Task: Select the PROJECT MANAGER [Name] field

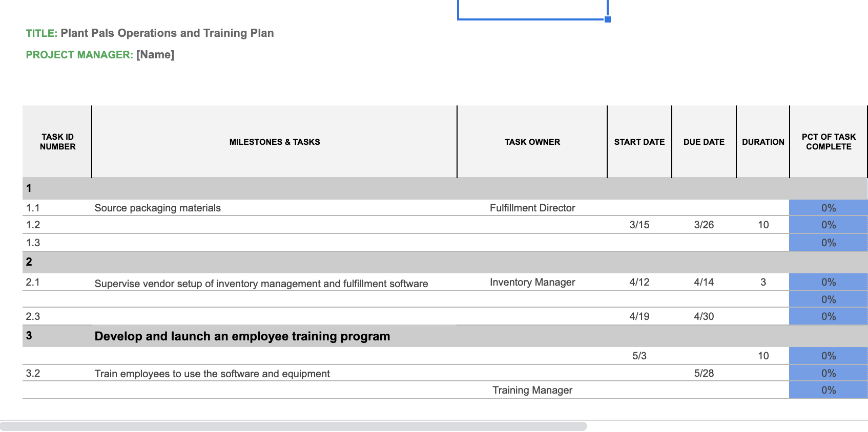Action: coord(155,55)
